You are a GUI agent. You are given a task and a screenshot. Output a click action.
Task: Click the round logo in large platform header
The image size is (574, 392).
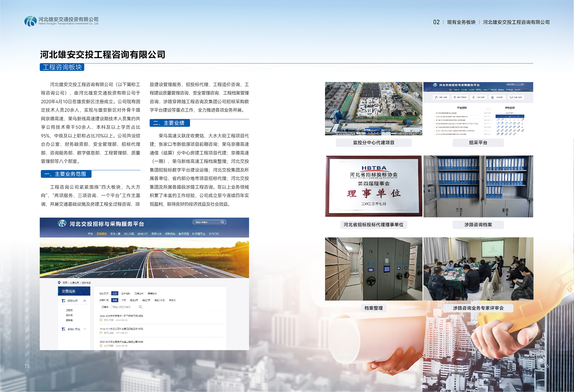62,224
